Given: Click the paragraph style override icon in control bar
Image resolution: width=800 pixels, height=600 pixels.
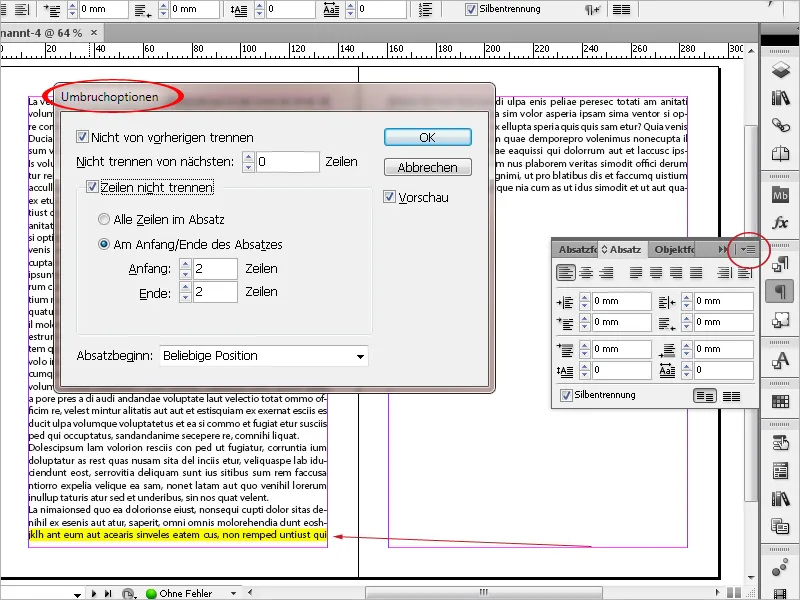Looking at the screenshot, I should tap(592, 9).
